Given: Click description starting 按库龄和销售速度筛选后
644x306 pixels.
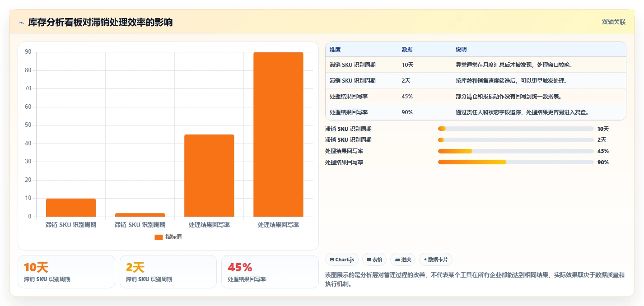Looking at the screenshot, I should tap(511, 81).
